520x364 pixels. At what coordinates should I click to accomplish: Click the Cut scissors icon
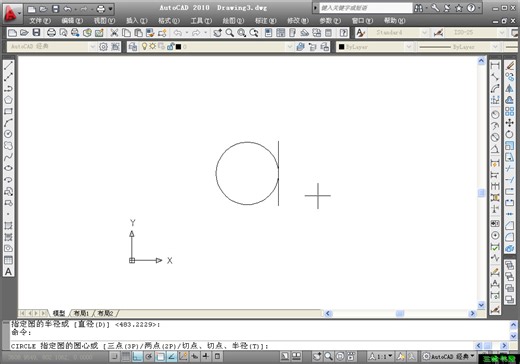pyautogui.click(x=114, y=32)
